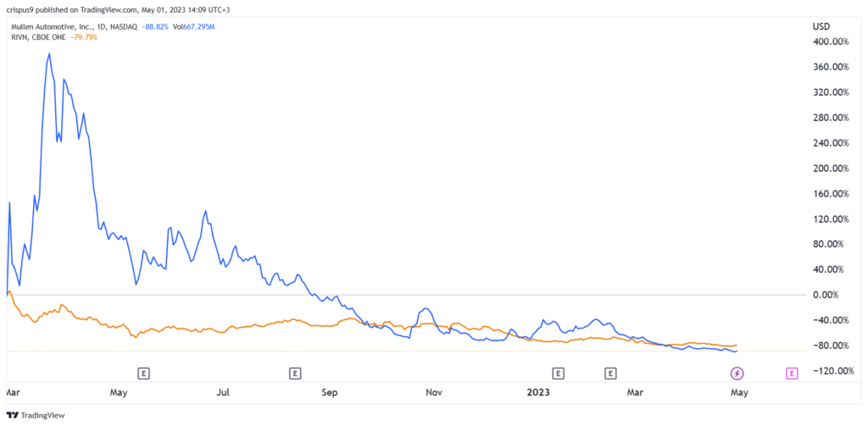
Task: Click the purple lightning bolt event icon
Action: [737, 373]
